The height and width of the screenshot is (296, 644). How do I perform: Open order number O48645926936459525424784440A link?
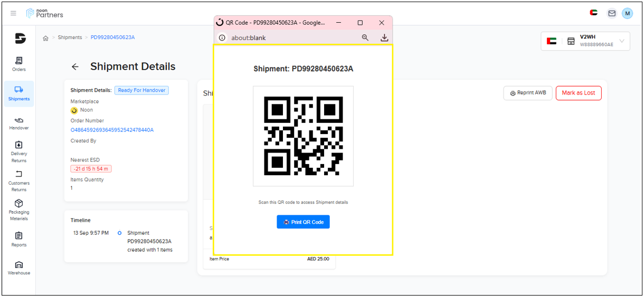tap(112, 130)
